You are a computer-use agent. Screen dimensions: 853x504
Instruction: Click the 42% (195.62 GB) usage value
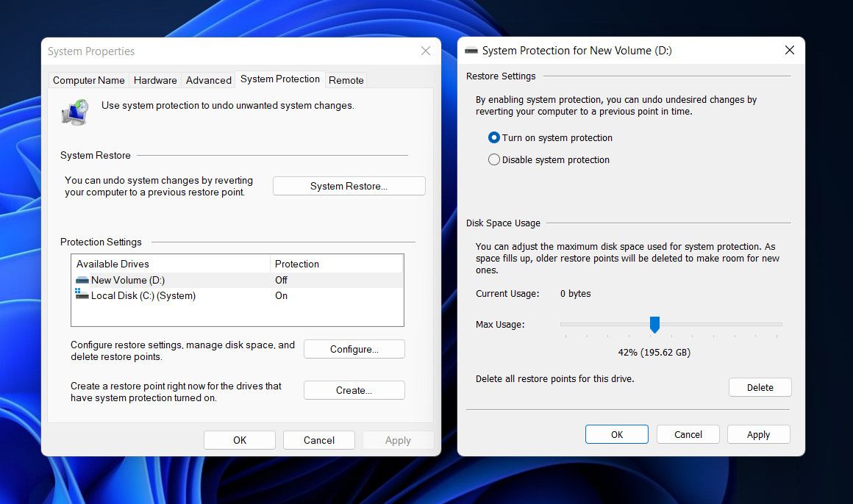[x=654, y=353]
